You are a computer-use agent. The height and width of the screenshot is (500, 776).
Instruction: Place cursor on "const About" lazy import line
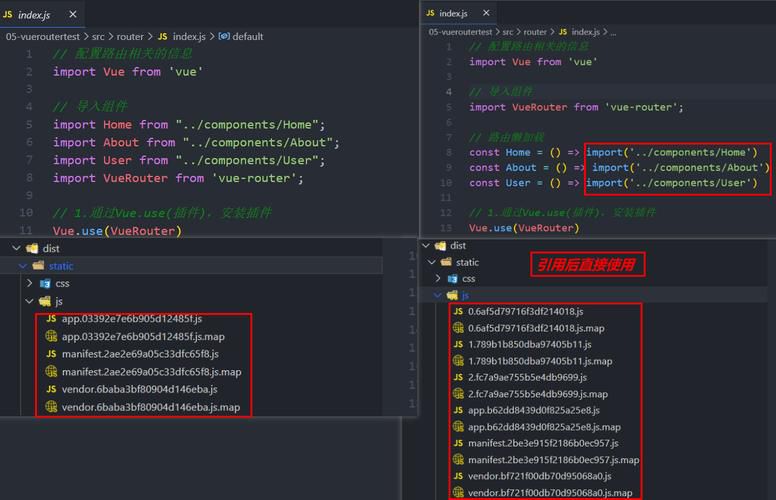620,168
